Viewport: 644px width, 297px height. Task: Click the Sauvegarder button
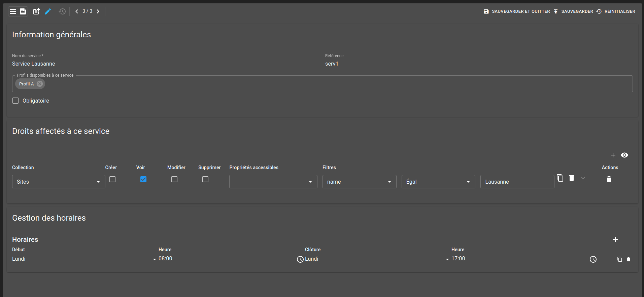tap(573, 11)
